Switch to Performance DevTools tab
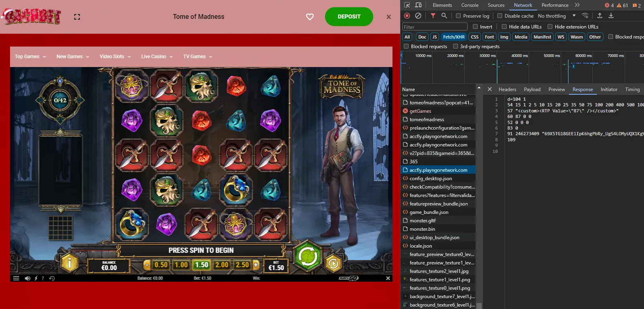The width and height of the screenshot is (644, 309). tap(555, 5)
